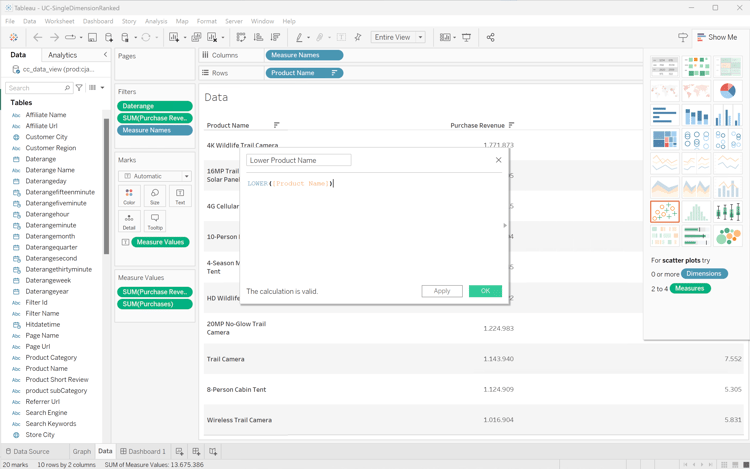
Task: Switch to the Analytics tab
Action: [x=62, y=55]
